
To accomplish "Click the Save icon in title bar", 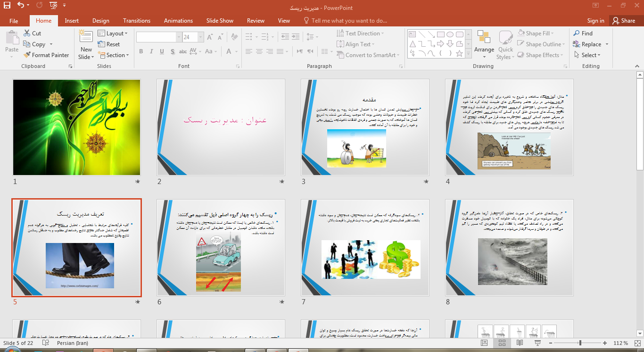I will [x=7, y=6].
